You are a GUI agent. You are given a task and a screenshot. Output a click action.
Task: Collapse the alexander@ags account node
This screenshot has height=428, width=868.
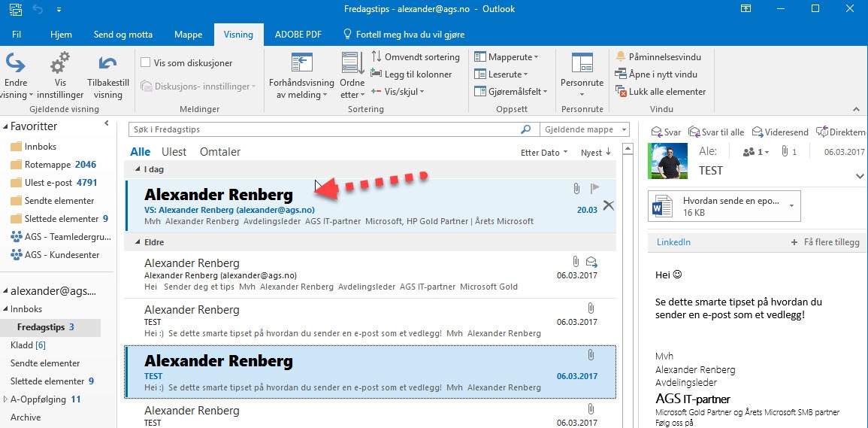click(6, 291)
